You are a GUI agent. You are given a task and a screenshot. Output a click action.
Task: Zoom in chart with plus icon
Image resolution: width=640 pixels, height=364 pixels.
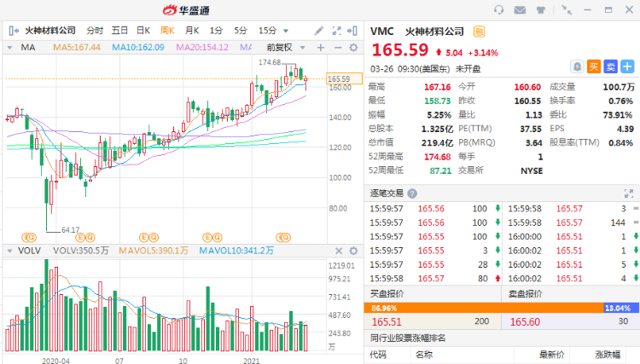[321, 48]
